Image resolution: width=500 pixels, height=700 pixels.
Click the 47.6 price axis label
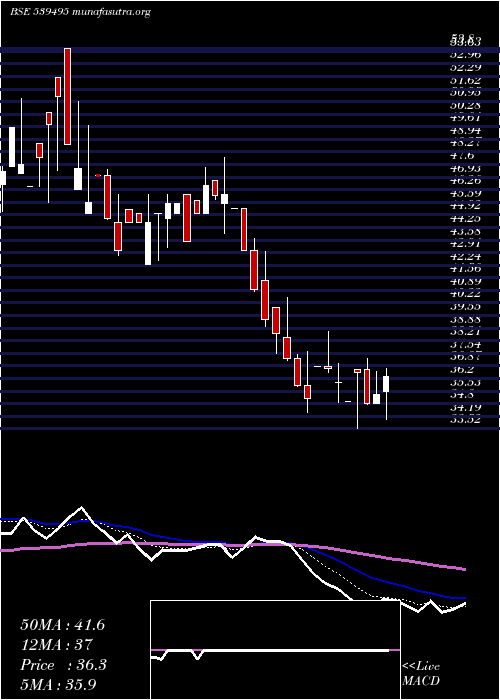[462, 155]
